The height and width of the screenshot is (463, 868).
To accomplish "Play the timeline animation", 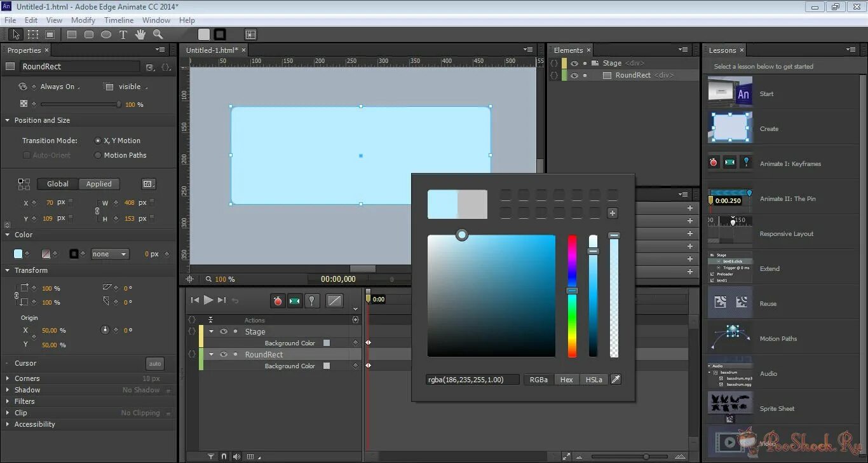I will click(208, 300).
